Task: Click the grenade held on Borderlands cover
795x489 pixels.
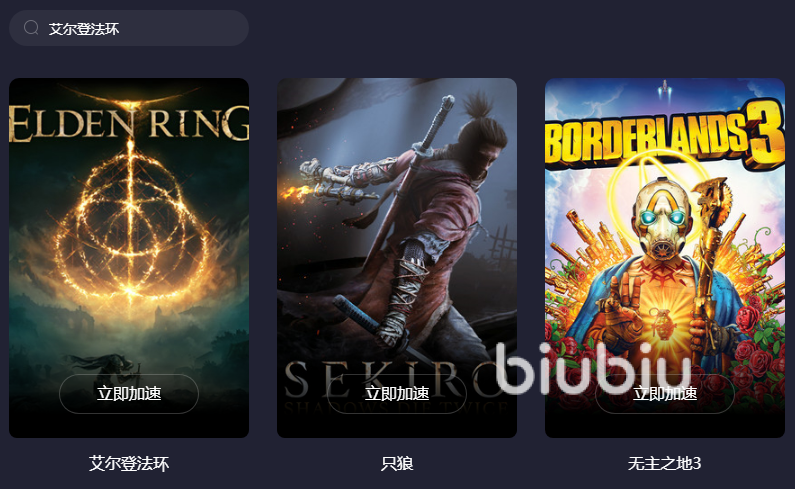Action: 661,323
